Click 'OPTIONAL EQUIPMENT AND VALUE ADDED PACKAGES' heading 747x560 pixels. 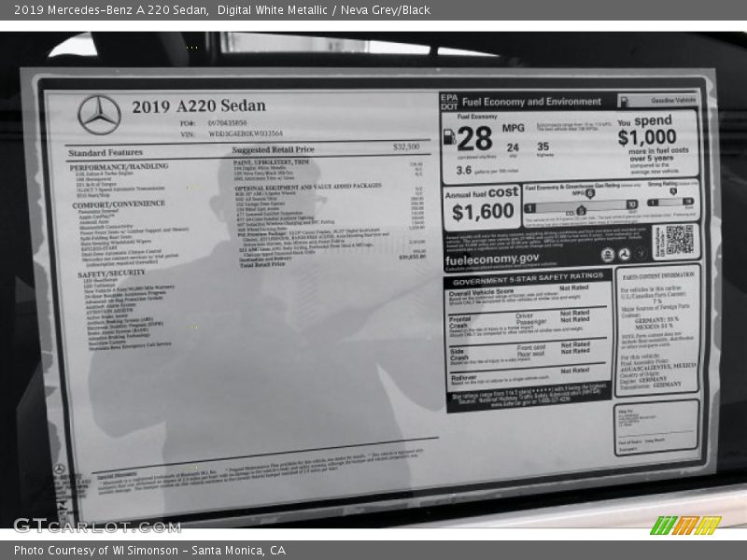[308, 187]
